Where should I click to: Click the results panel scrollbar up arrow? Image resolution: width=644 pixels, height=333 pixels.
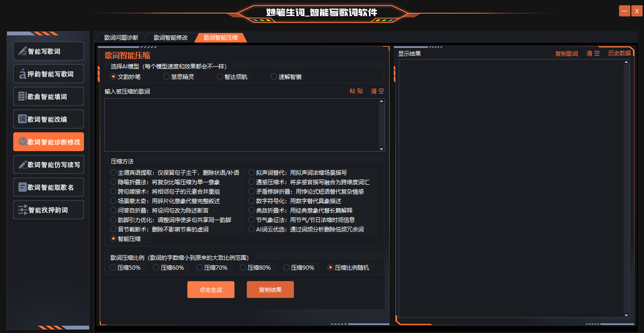627,62
